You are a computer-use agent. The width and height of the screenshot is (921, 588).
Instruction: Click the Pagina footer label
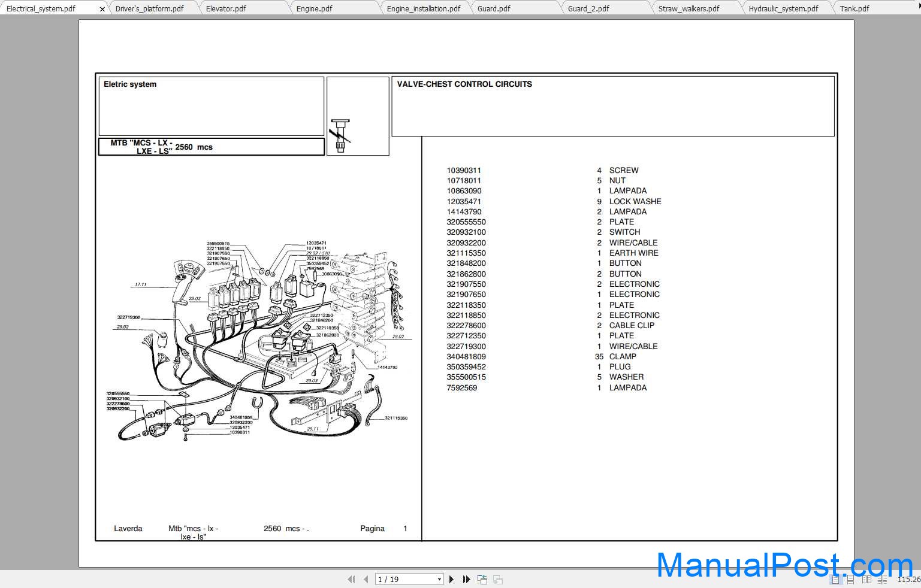[372, 529]
